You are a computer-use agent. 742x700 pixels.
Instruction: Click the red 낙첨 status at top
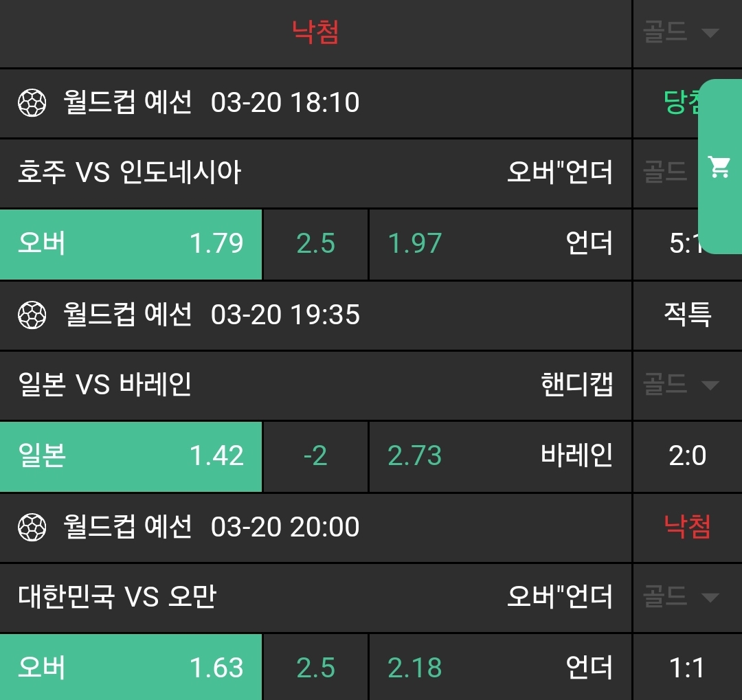315,32
